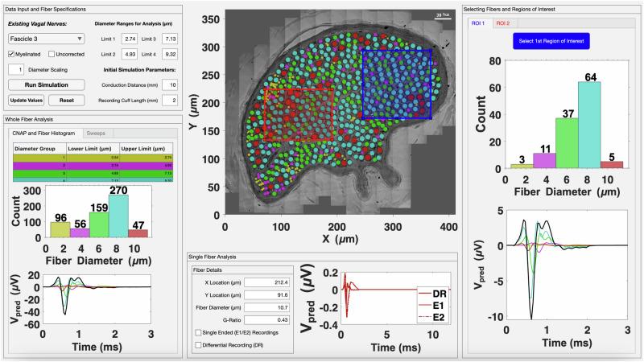Click inside the red ROI rectangle on nerve image
644x362 pixels.
tap(299, 115)
